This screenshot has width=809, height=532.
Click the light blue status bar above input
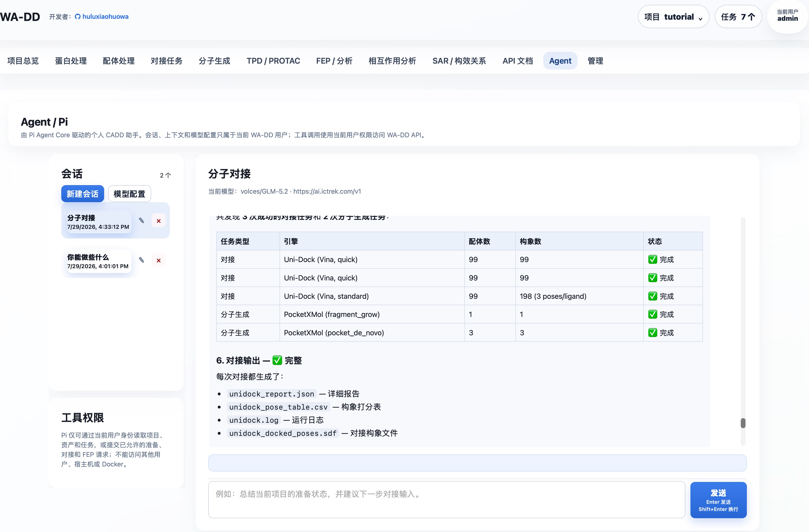(x=477, y=463)
